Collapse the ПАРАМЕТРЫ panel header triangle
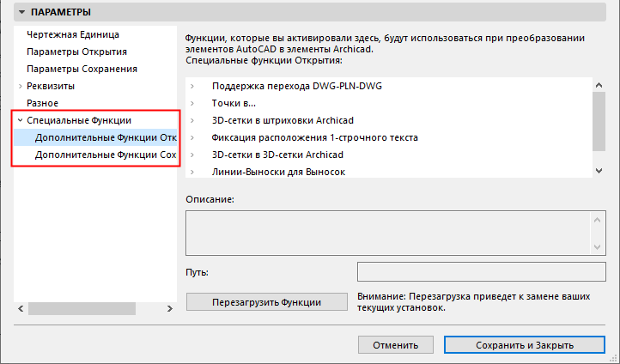 click(21, 13)
